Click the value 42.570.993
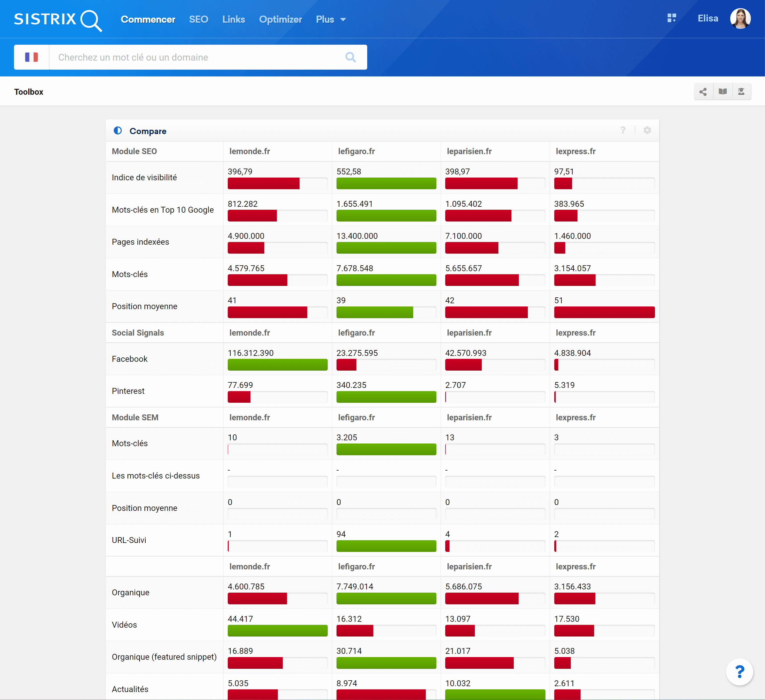Screen dimensions: 765x700 click(x=465, y=353)
